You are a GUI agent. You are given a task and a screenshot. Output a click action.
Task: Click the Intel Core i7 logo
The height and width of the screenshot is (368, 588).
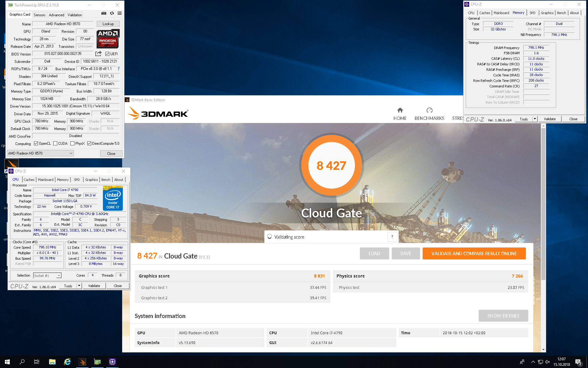pos(113,198)
